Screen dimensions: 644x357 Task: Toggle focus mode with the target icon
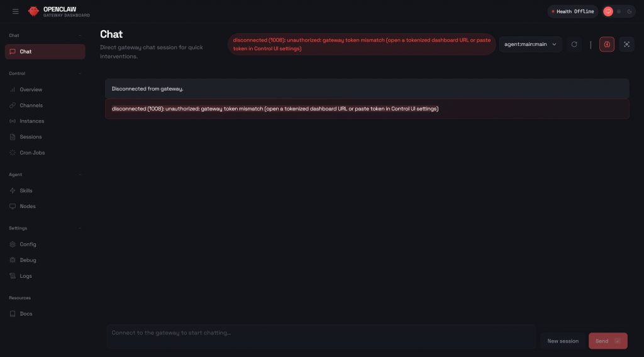[x=626, y=45]
